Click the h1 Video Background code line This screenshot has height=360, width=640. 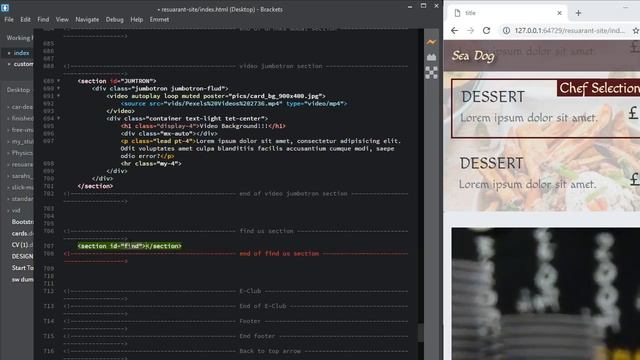point(203,126)
